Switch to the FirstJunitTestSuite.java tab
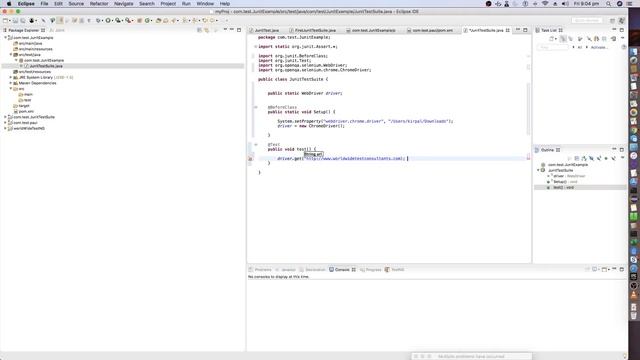640x360 pixels. (x=315, y=30)
